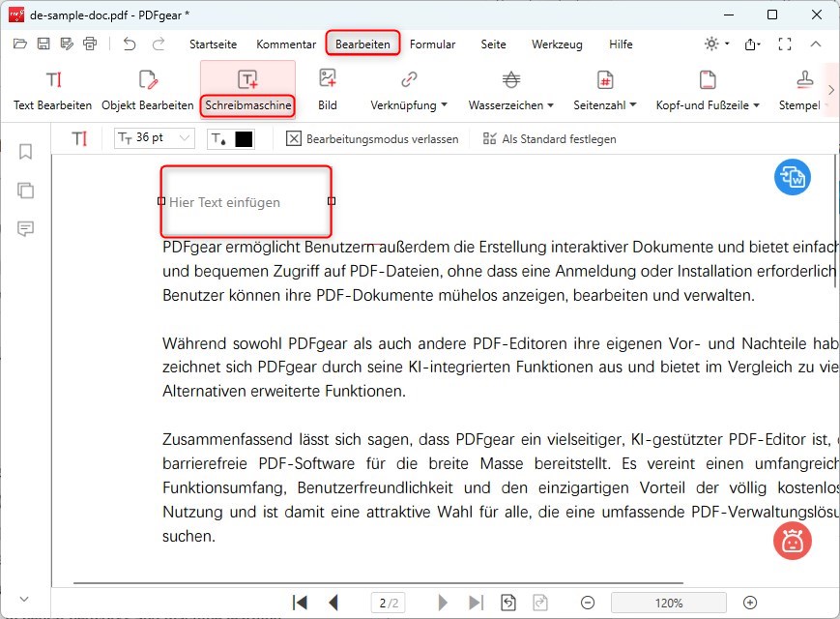This screenshot has width=840, height=619.
Task: Collapse the ribbon with the chevron up
Action: (x=816, y=44)
